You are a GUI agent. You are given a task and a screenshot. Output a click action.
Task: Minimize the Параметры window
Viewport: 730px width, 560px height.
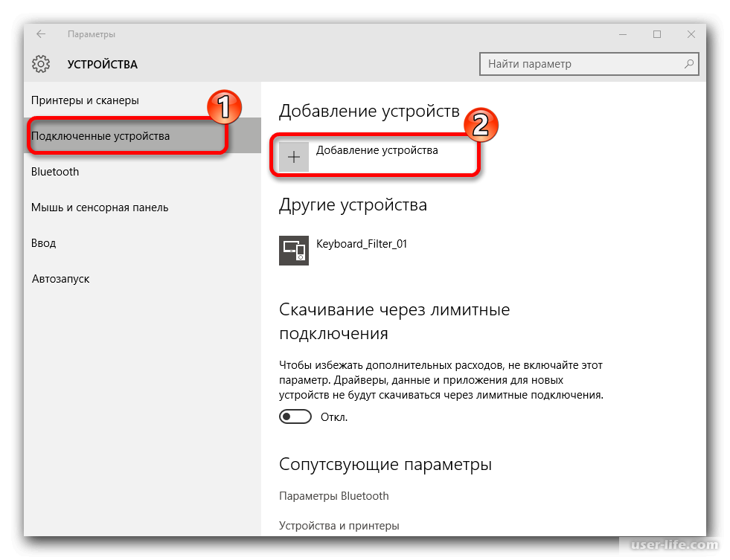click(623, 34)
